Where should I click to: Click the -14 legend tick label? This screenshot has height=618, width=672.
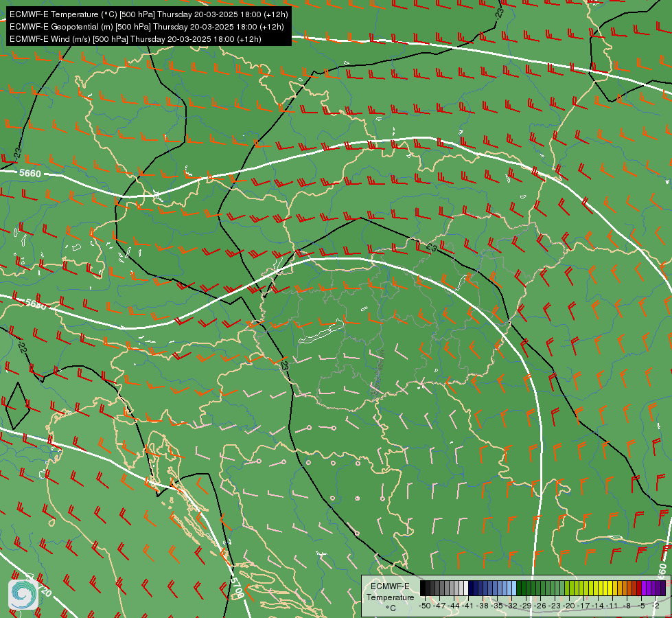pos(598,606)
